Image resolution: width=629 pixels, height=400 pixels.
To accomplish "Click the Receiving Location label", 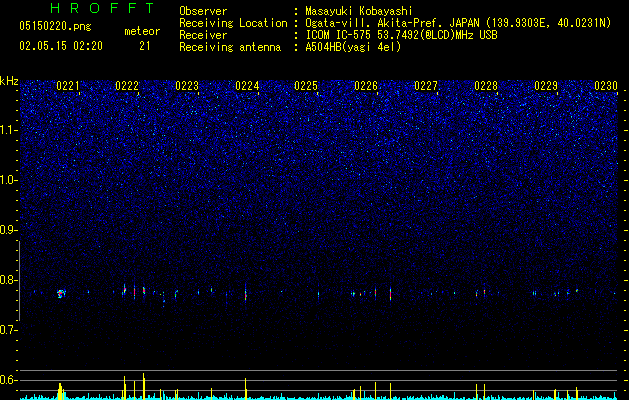I will pos(233,23).
